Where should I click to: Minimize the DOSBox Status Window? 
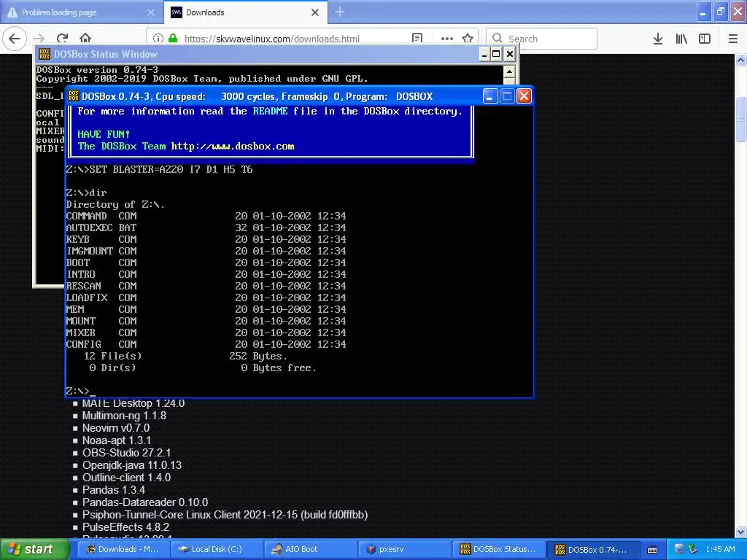(x=484, y=54)
